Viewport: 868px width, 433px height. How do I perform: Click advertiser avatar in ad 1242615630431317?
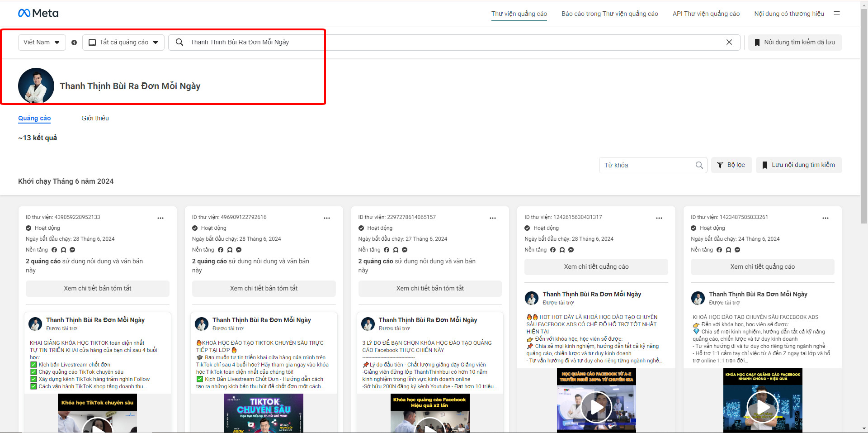pos(532,298)
